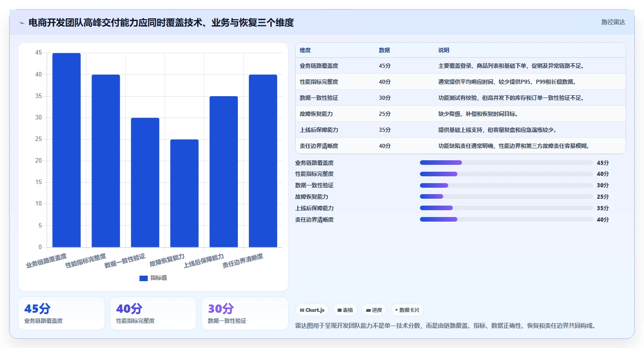Toggle the 指标值 legend swatch

[144, 278]
